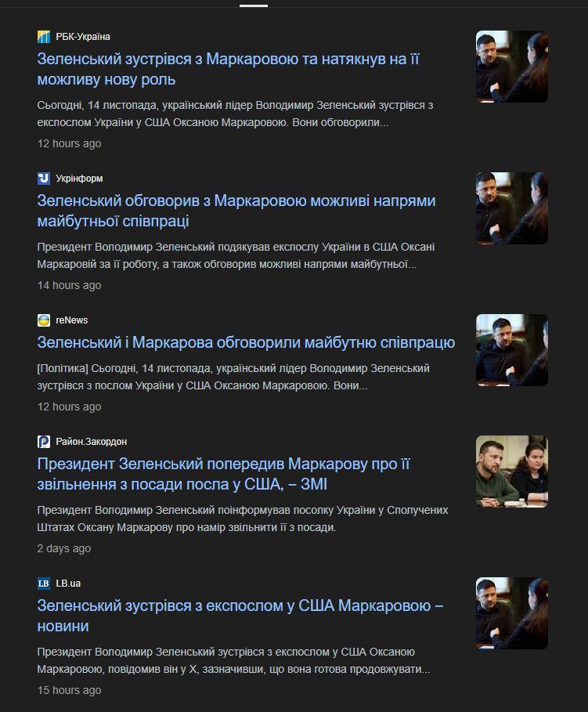Click the РБК-Україна source name
The width and height of the screenshot is (588, 712).
(83, 37)
